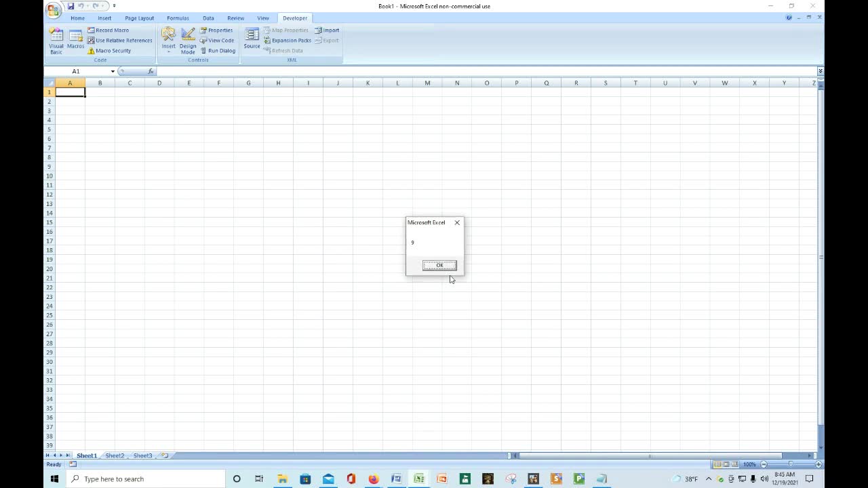Open the notification center
This screenshot has width=868, height=488.
click(810, 479)
